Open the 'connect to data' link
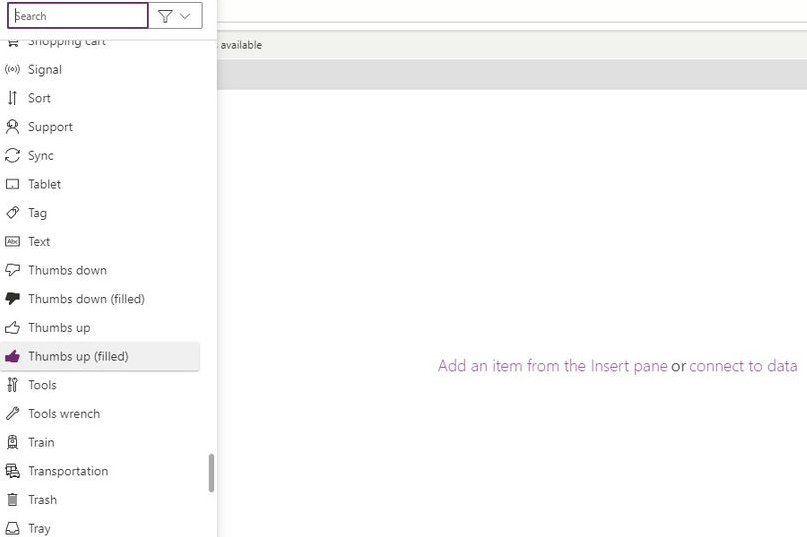Viewport: 807px width, 537px height. 743,366
